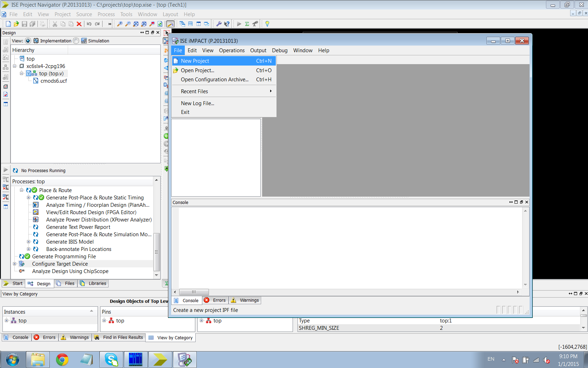Click the New file icon in ISE toolbar
The image size is (588, 368).
[x=8, y=24]
